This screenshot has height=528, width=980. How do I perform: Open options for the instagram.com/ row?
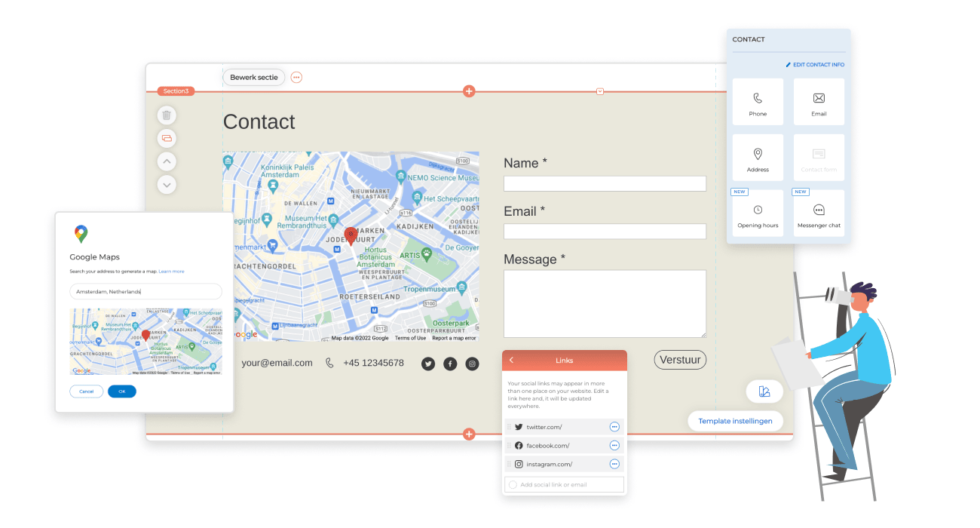614,464
